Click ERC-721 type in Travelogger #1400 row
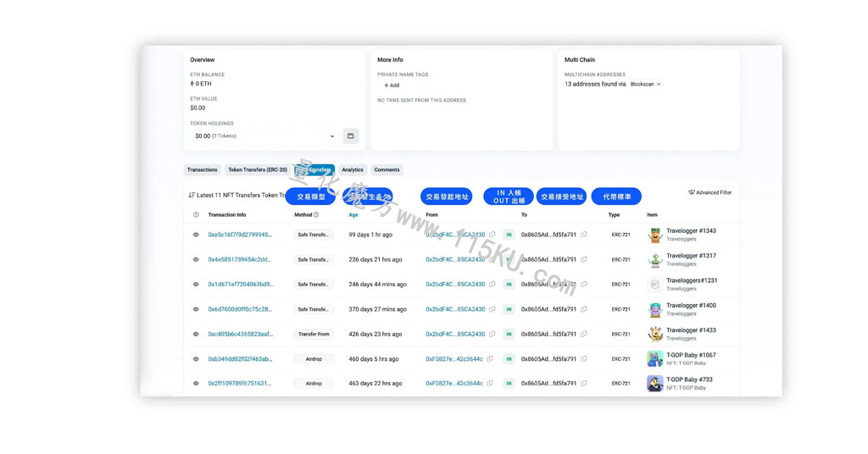Screen dimensions: 868x454 click(620, 309)
